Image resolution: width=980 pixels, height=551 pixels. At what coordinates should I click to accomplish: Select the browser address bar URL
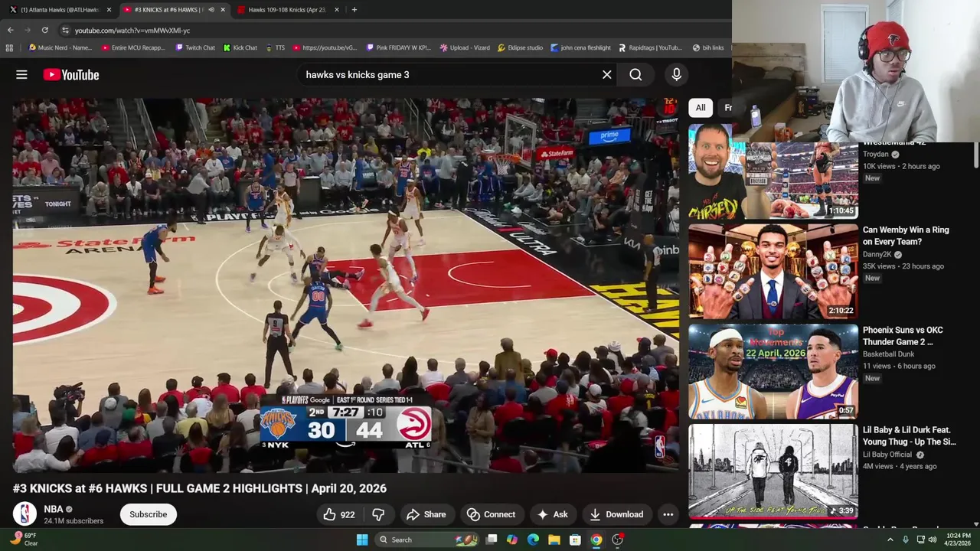pyautogui.click(x=132, y=30)
